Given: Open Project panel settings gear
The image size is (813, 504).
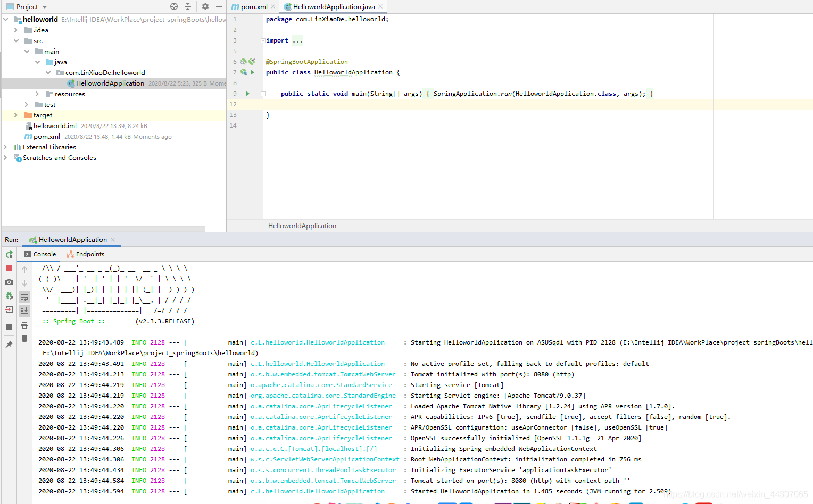Looking at the screenshot, I should (205, 6).
